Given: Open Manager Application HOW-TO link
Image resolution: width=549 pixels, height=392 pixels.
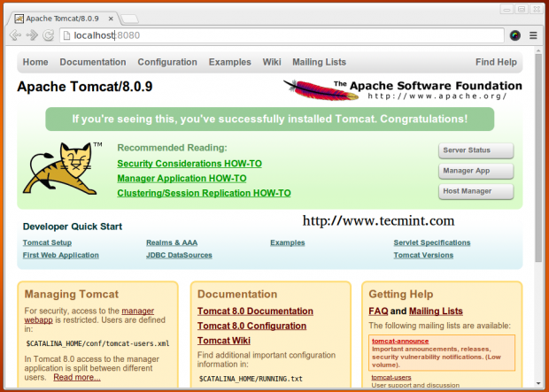Looking at the screenshot, I should (182, 178).
